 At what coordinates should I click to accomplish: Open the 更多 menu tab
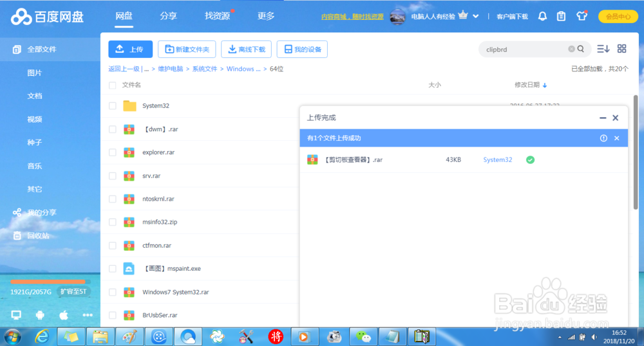tap(266, 16)
